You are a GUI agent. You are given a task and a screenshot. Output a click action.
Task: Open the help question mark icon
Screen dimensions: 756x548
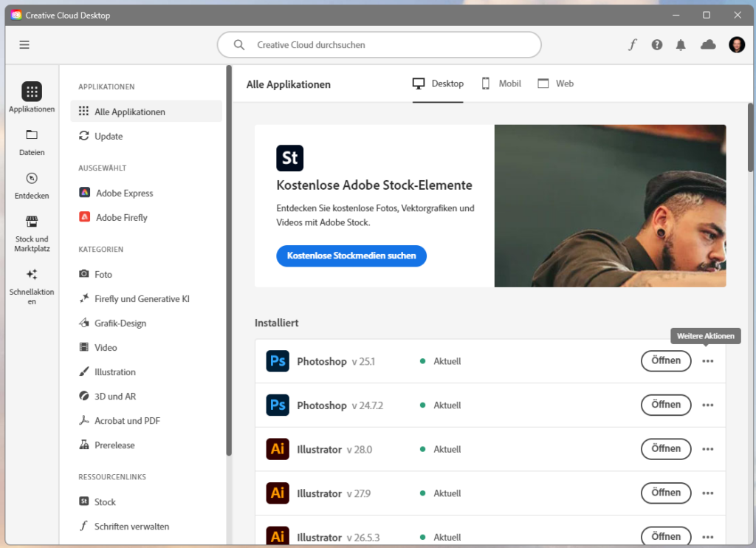[656, 45]
